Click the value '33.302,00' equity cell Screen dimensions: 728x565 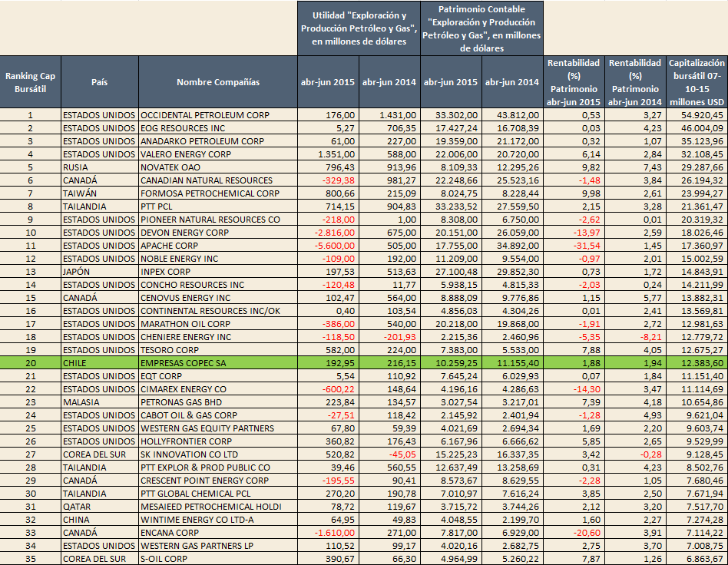coord(451,115)
